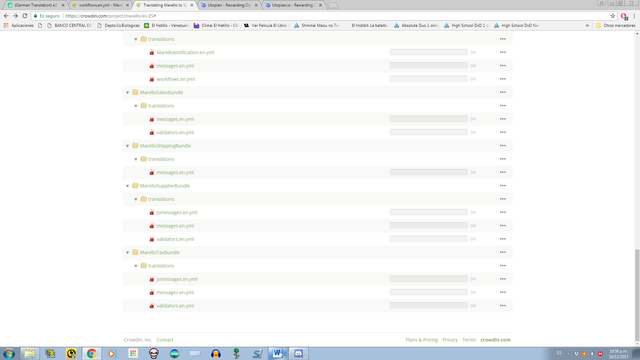The height and width of the screenshot is (360, 640).
Task: Go forward in browser history
Action: pos(15,16)
